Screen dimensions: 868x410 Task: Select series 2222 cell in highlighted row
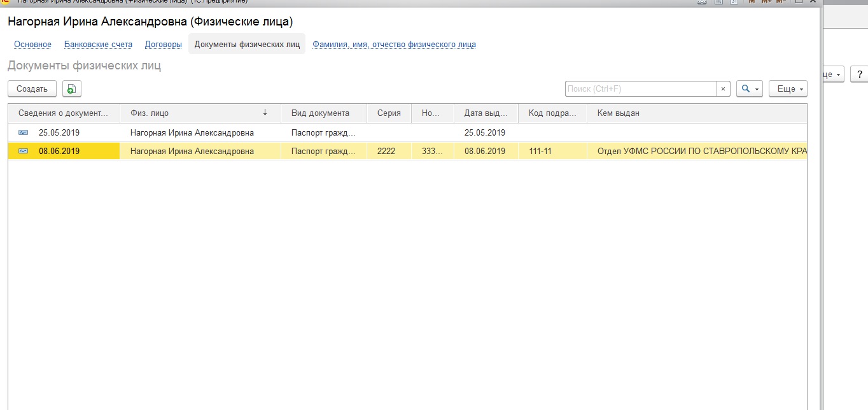coord(386,152)
